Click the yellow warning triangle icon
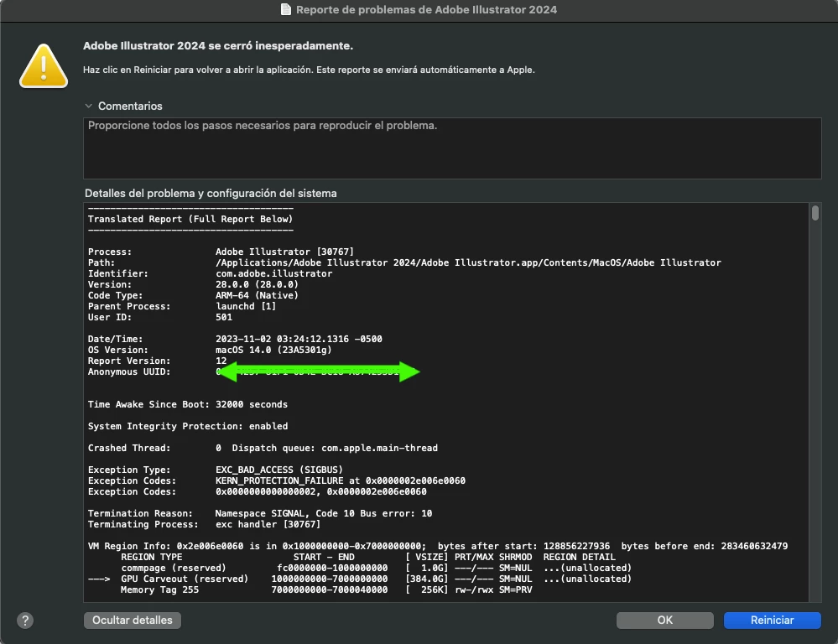This screenshot has width=838, height=644. coord(44,66)
